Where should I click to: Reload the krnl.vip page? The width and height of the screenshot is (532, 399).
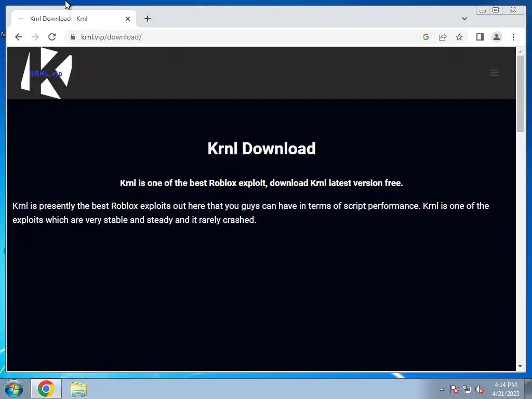coord(52,37)
